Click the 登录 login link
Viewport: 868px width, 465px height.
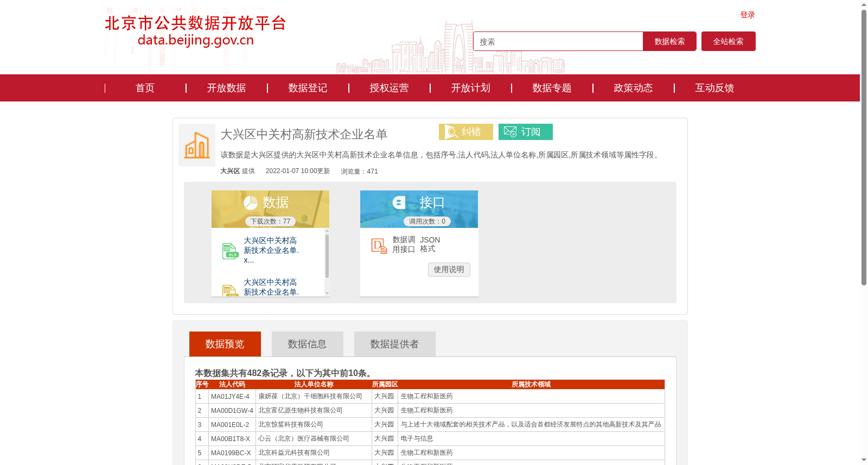(x=748, y=15)
